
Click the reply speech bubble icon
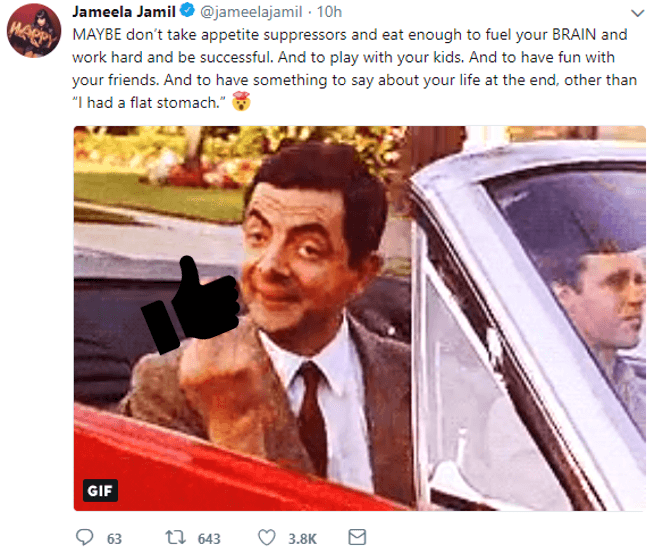click(85, 537)
